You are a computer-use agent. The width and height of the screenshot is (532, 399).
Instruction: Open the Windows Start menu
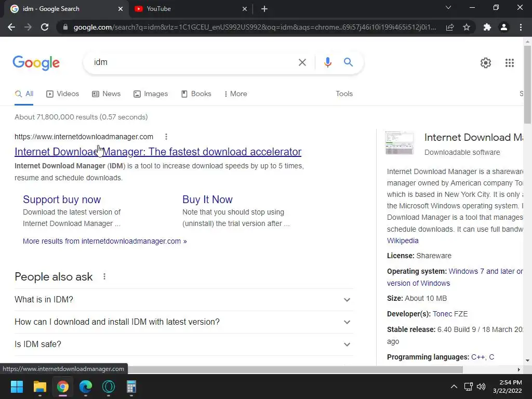pyautogui.click(x=17, y=387)
